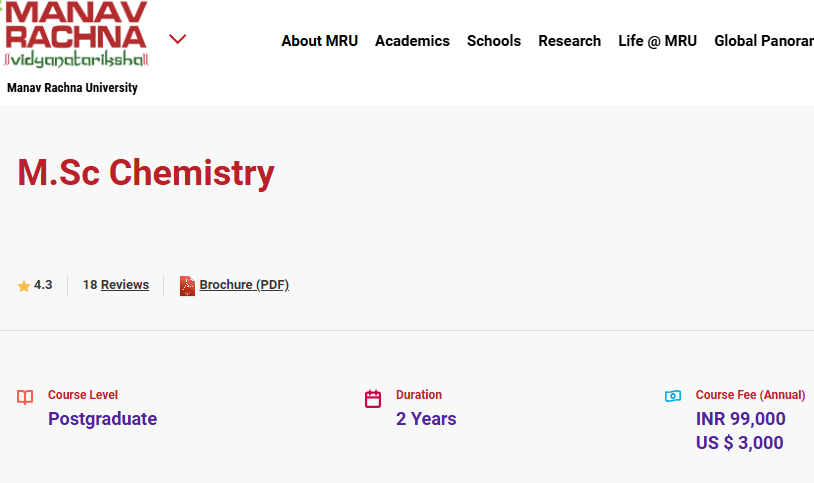Click the PDF brochure icon
The width and height of the screenshot is (814, 483).
187,286
